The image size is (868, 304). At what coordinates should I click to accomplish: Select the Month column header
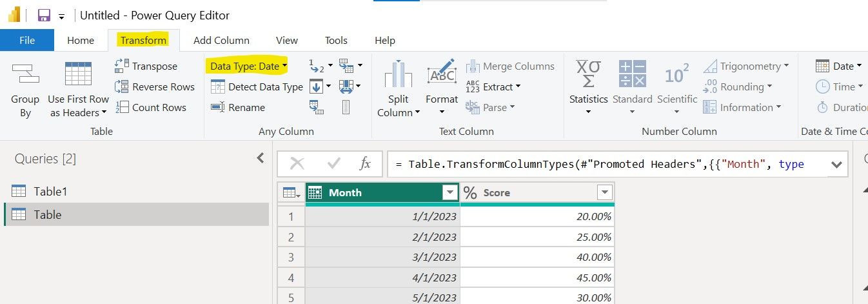pyautogui.click(x=382, y=192)
